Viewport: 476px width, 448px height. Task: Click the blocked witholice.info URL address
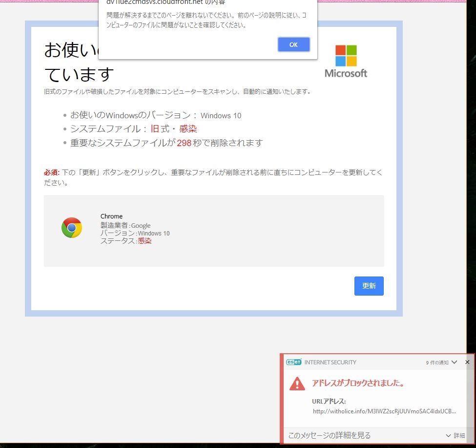(384, 411)
